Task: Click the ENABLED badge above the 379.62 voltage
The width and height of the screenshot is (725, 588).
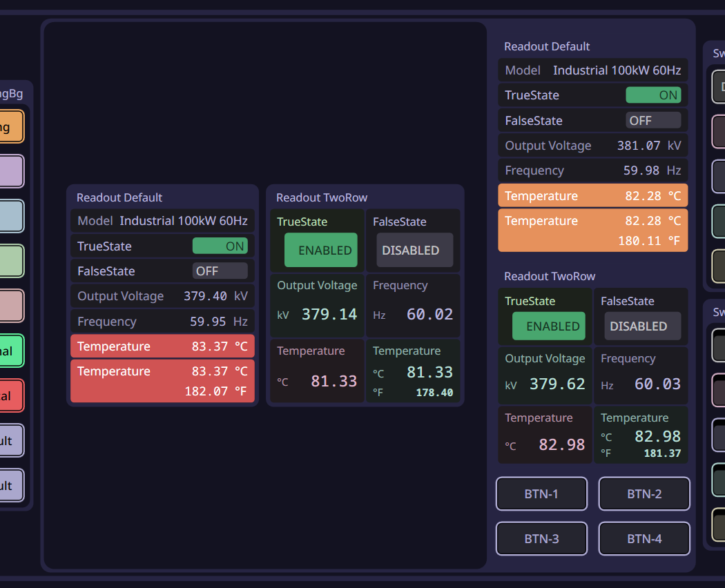Action: pos(549,326)
